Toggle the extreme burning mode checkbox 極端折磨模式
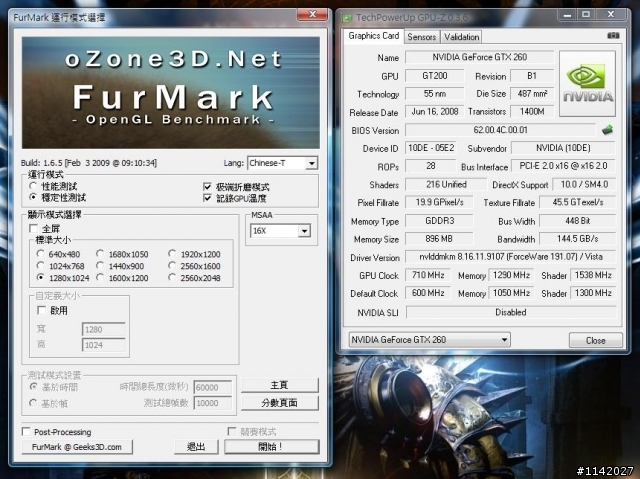640x479 pixels. coord(207,187)
